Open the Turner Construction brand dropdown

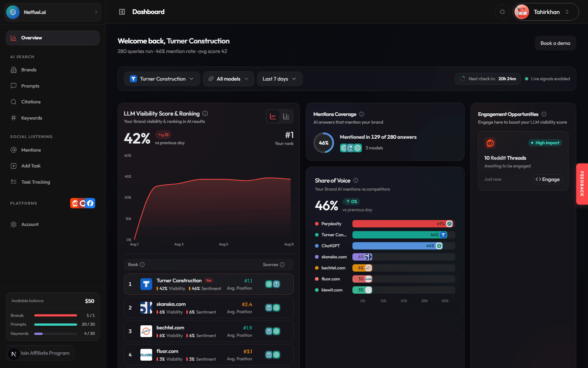coord(162,79)
